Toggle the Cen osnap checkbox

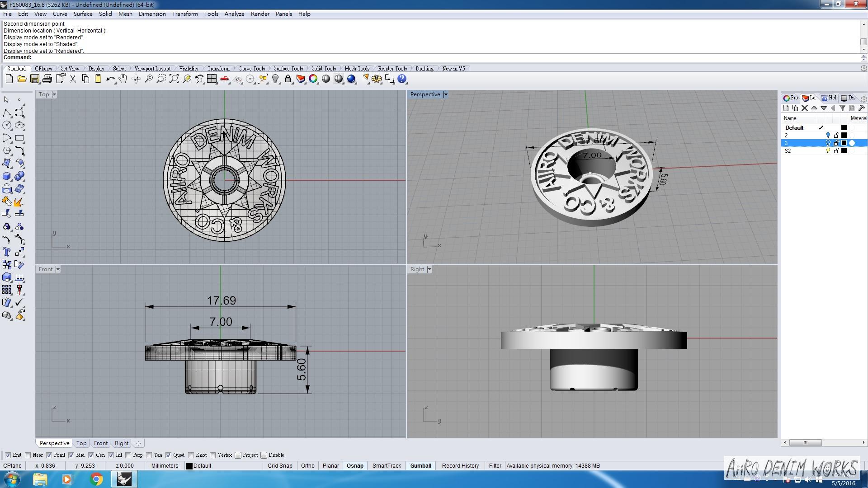pos(91,455)
